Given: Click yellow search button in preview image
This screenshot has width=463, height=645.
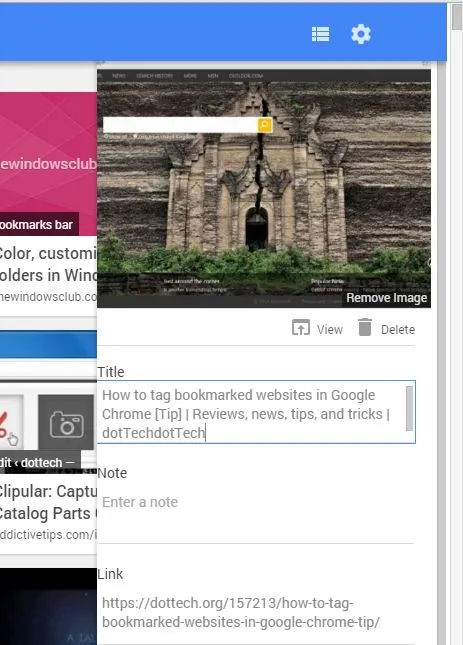Looking at the screenshot, I should click(x=265, y=125).
